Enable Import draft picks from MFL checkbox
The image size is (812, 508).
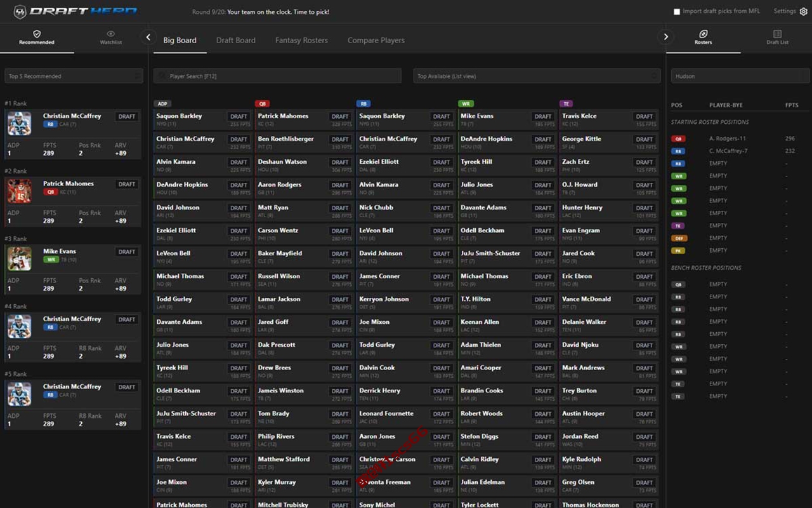(677, 11)
